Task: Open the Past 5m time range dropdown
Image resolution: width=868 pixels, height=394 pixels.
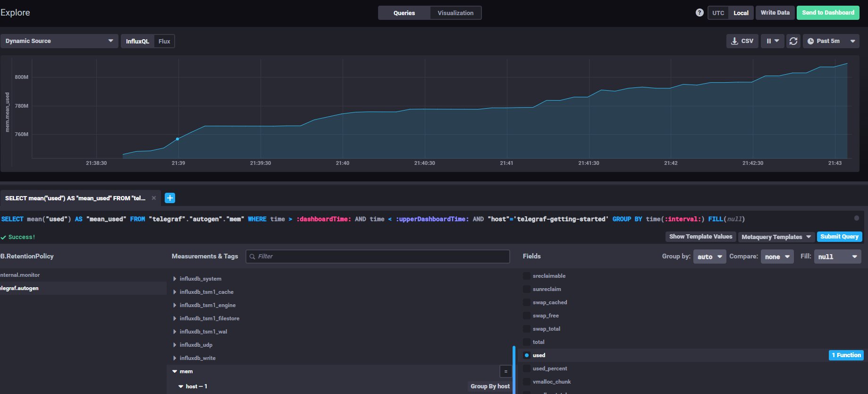Action: (831, 41)
